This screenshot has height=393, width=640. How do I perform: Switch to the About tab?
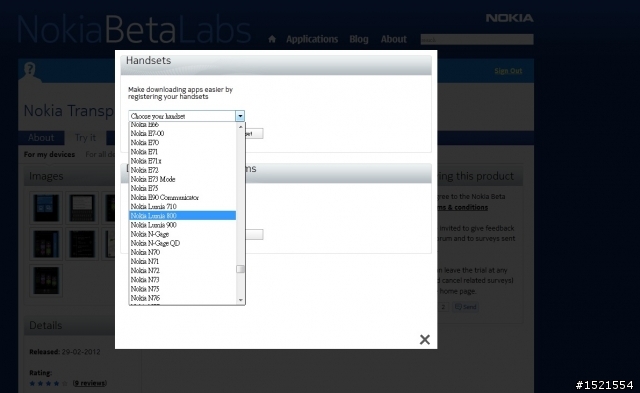pyautogui.click(x=41, y=138)
